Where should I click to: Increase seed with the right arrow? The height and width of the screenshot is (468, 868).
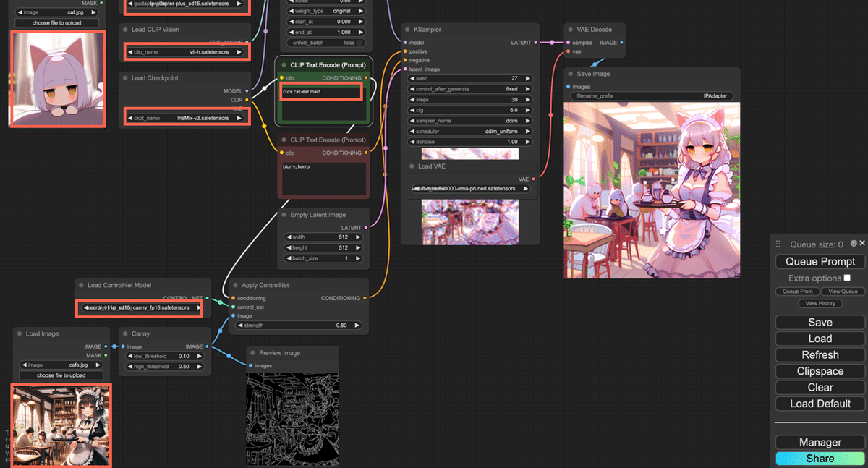527,78
